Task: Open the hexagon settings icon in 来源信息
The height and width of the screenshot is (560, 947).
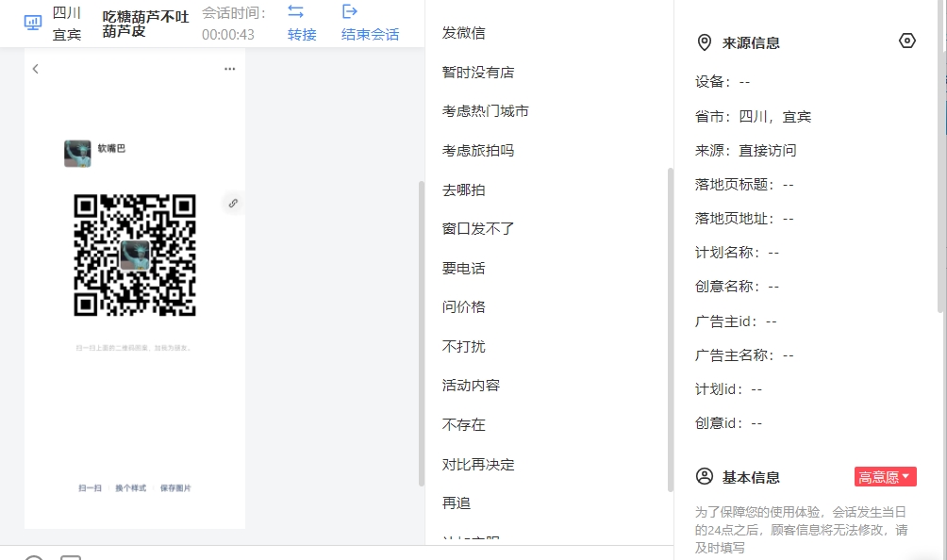Action: 907,41
